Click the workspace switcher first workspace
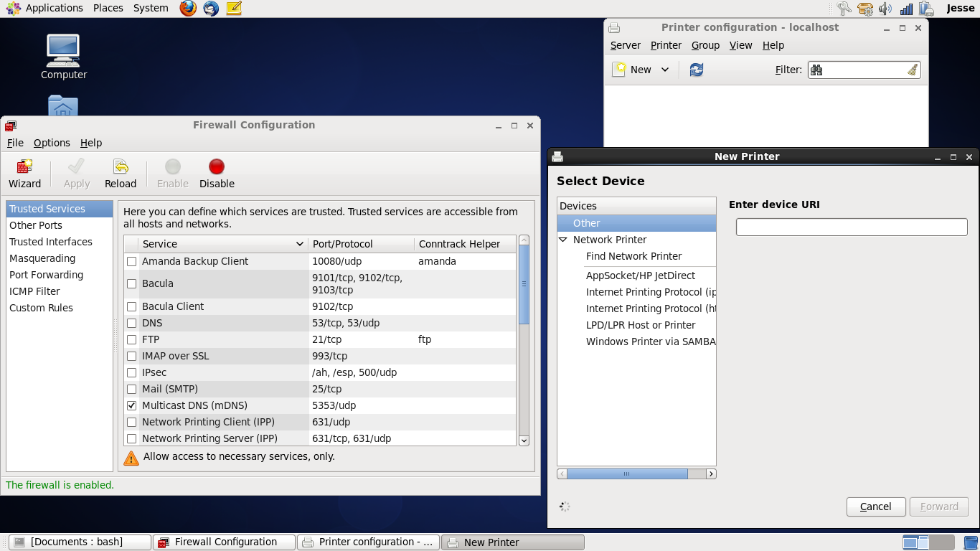Viewport: 980px width, 551px height. point(915,542)
